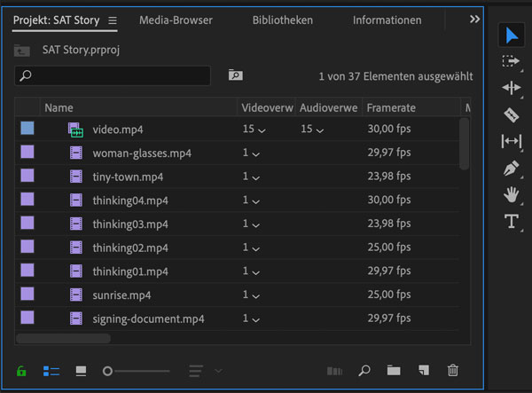The width and height of the screenshot is (532, 393).
Task: Click the film icon of thinking04.mp4
Action: coord(76,200)
